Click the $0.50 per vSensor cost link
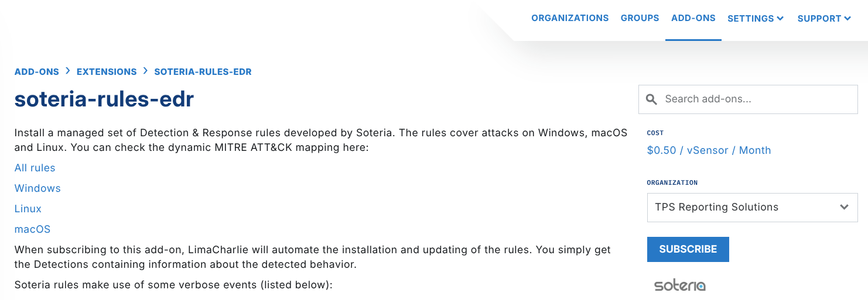 pyautogui.click(x=709, y=150)
